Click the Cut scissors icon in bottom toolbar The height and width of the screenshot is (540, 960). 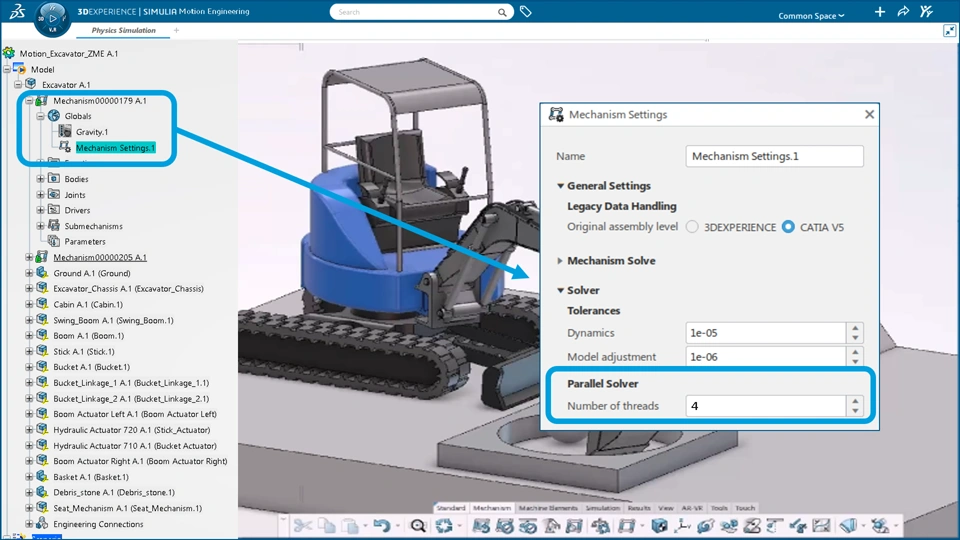[x=302, y=526]
